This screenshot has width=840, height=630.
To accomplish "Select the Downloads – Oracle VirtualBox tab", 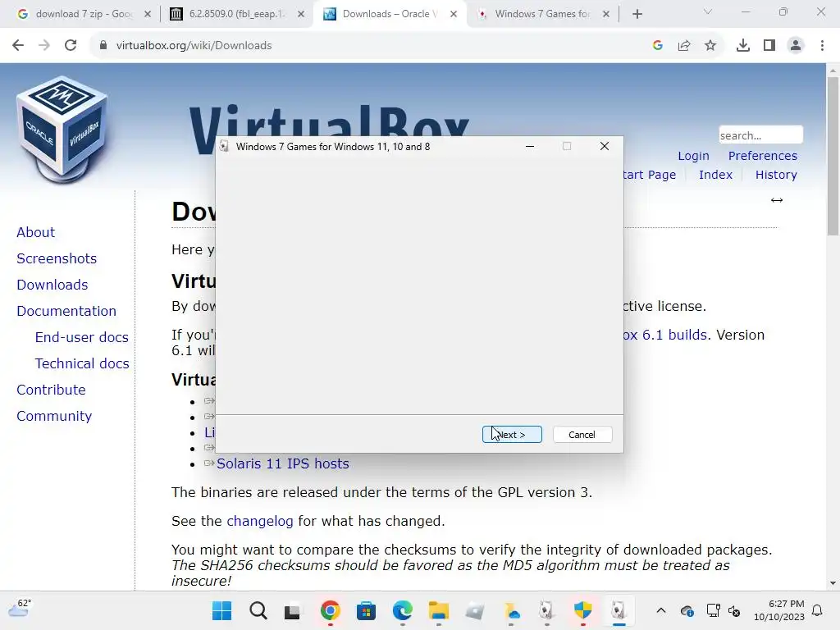I will 388,14.
